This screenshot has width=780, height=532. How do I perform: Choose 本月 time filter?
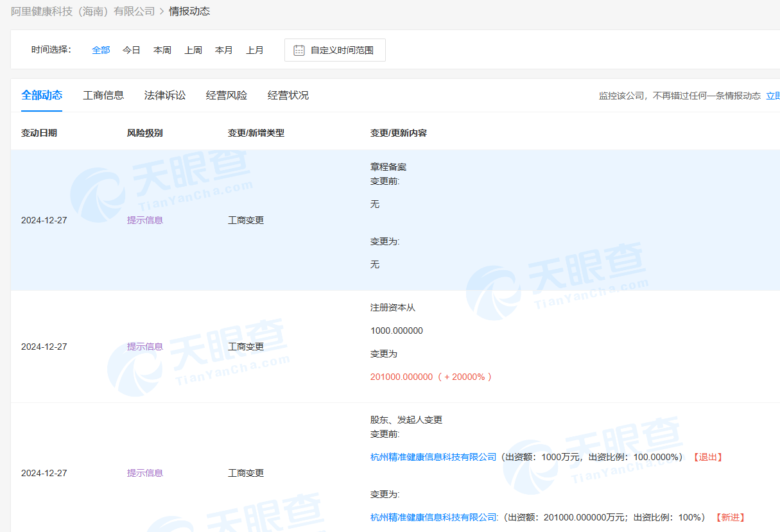224,50
